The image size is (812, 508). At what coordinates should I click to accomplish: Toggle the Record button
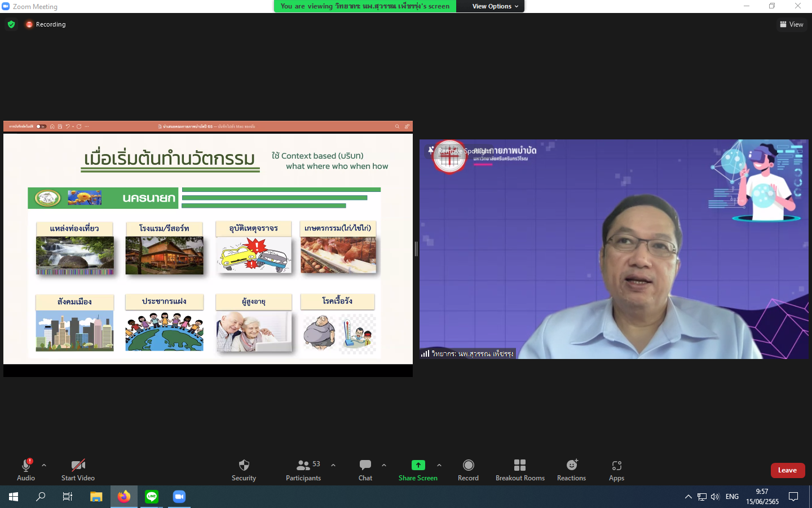coord(468,470)
